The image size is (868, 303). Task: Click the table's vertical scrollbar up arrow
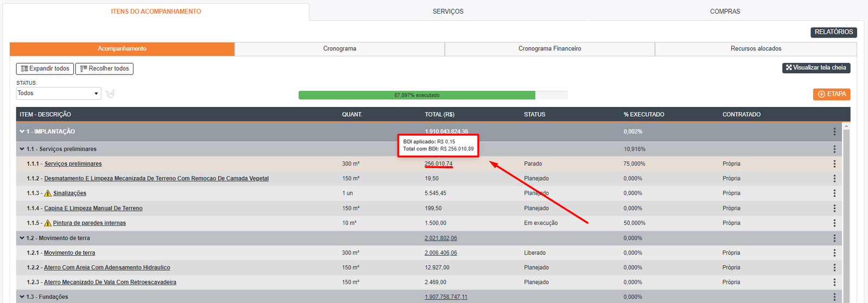[846, 126]
